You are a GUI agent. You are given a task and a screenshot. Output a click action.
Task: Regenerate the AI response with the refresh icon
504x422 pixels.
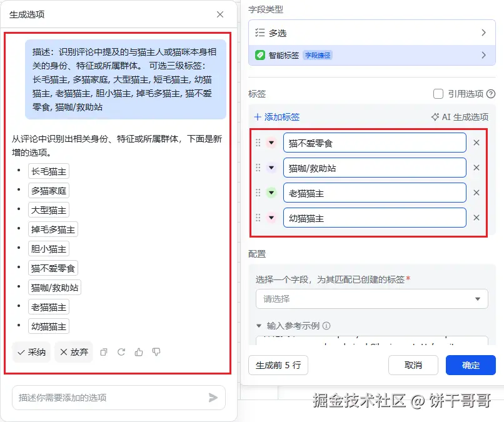121,352
